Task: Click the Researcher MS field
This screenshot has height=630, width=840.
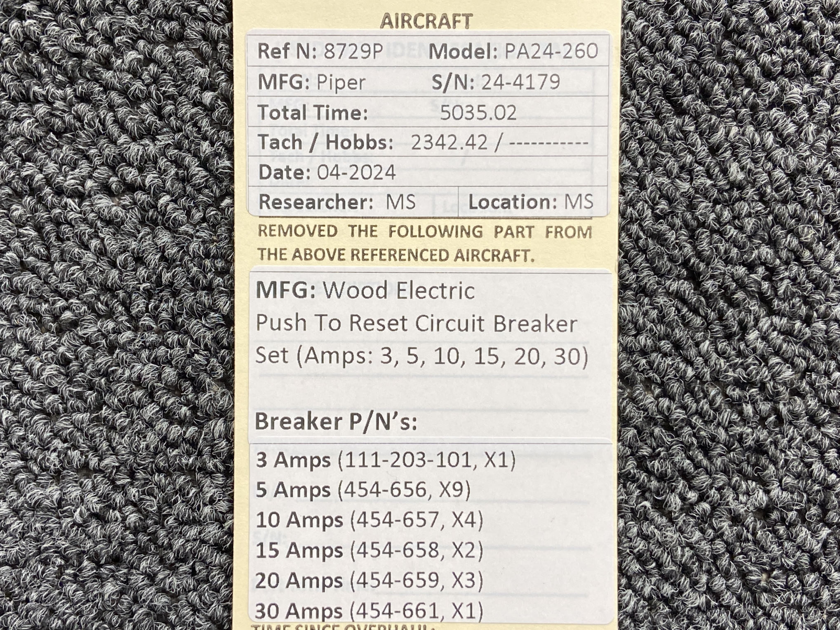Action: [x=336, y=202]
